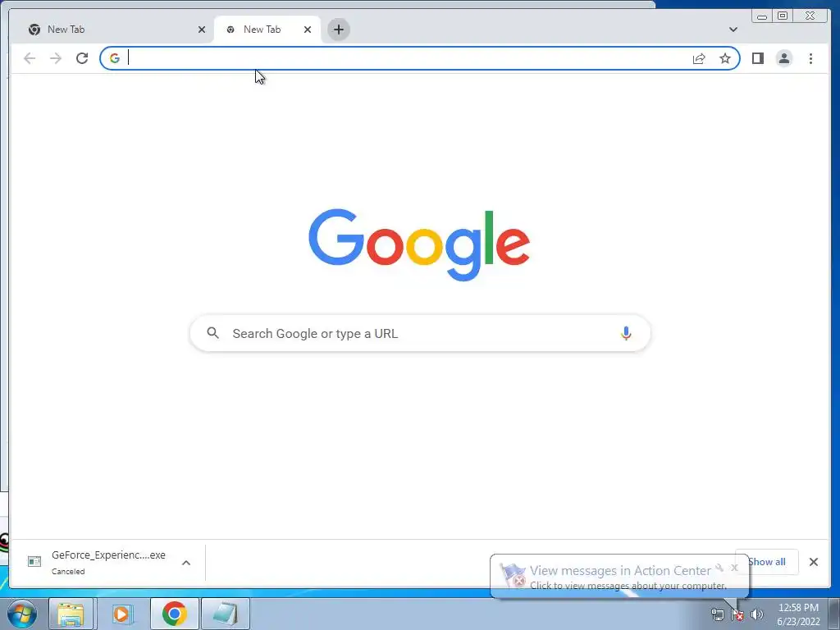Restore down the Chrome window
The width and height of the screenshot is (840, 630).
pyautogui.click(x=782, y=16)
